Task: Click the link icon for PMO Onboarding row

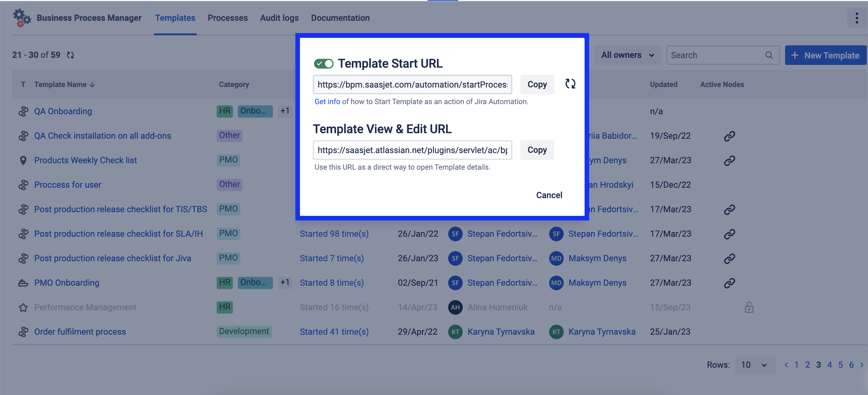Action: pos(729,283)
